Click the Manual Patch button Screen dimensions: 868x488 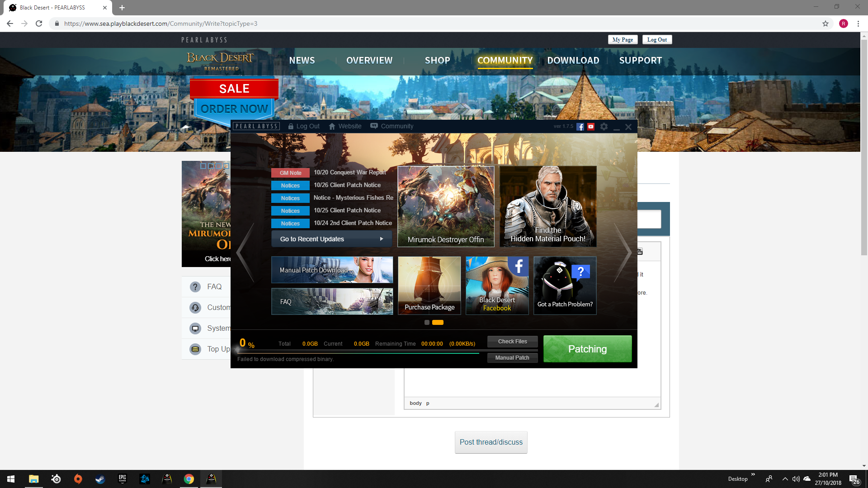click(511, 357)
